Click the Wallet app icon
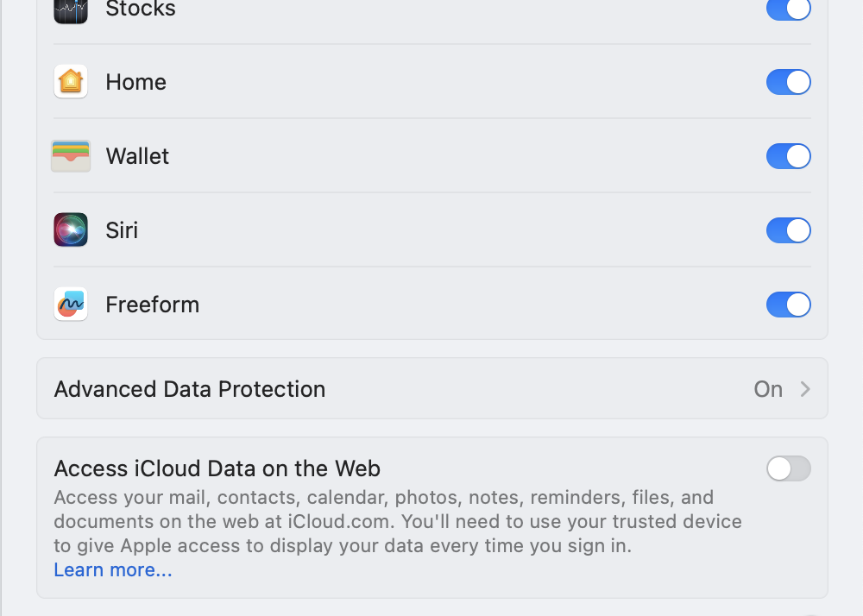863x616 pixels. coord(71,156)
